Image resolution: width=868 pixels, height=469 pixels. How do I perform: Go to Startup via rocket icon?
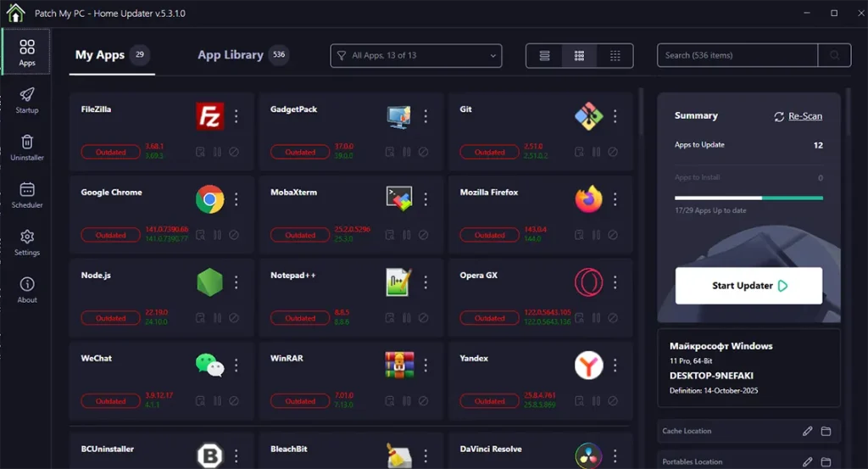pos(27,99)
